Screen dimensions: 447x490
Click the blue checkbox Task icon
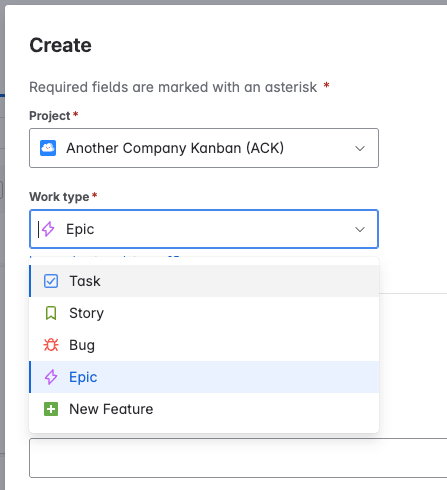[x=51, y=281]
